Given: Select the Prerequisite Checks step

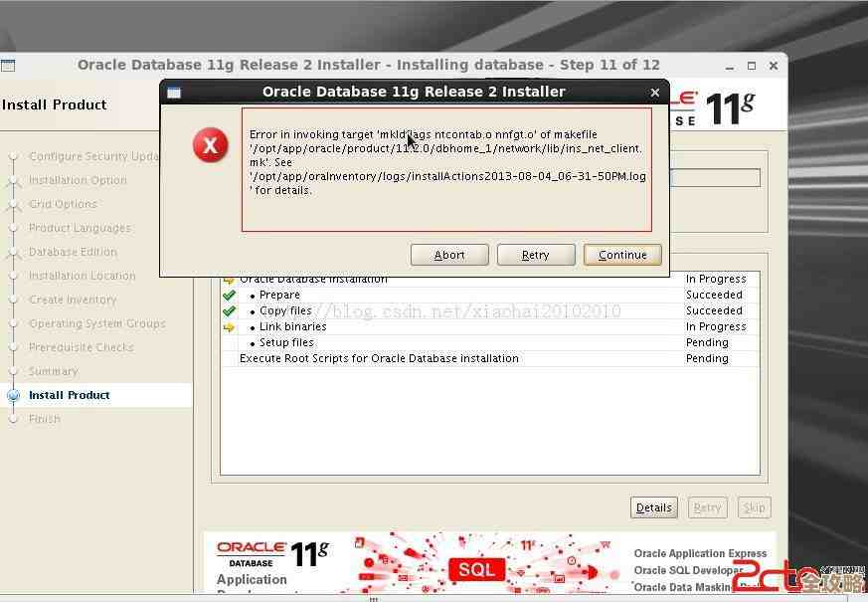Looking at the screenshot, I should click(x=81, y=347).
